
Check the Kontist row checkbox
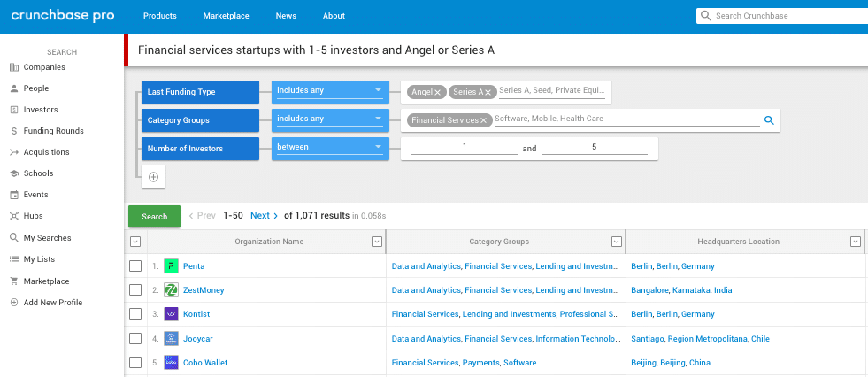pos(135,314)
